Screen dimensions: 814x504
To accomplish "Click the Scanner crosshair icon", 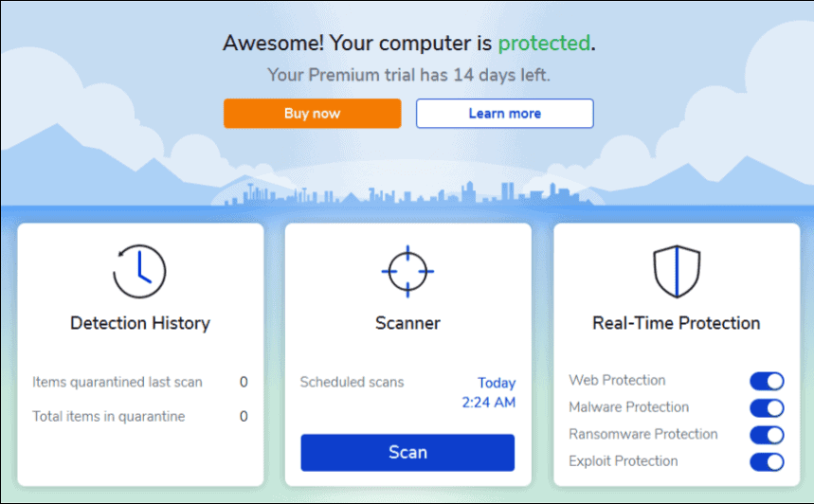I will [407, 272].
